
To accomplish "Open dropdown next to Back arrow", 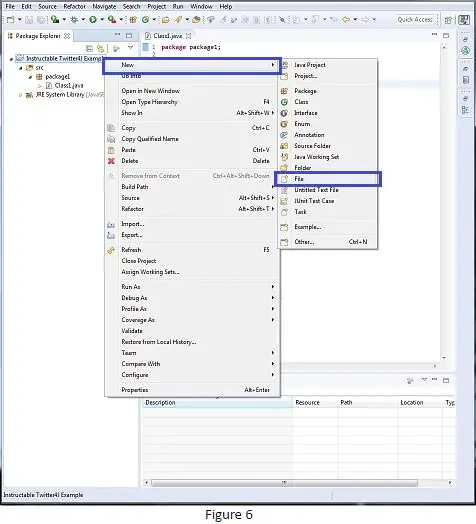I will point(355,19).
